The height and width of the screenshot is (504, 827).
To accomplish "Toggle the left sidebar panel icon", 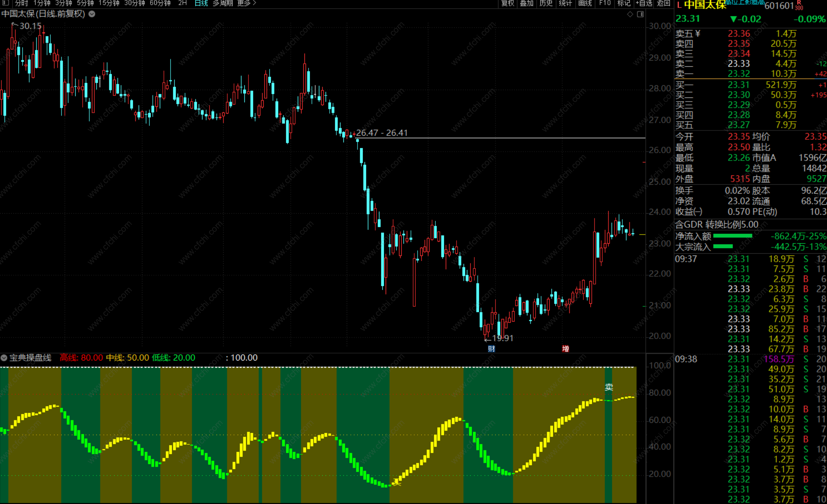I will 5,3.
